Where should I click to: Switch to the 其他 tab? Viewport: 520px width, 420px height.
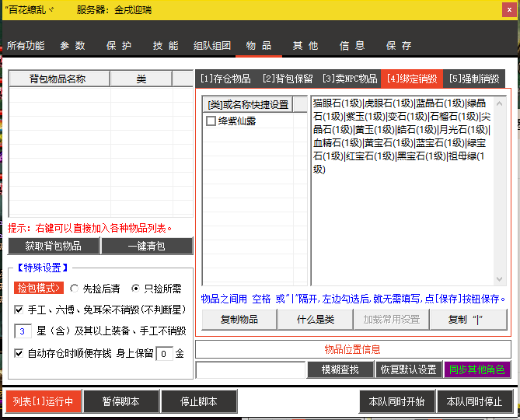click(x=305, y=45)
